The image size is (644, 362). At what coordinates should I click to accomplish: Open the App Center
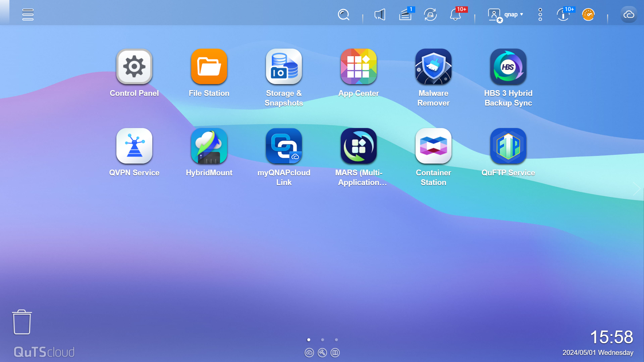click(359, 67)
